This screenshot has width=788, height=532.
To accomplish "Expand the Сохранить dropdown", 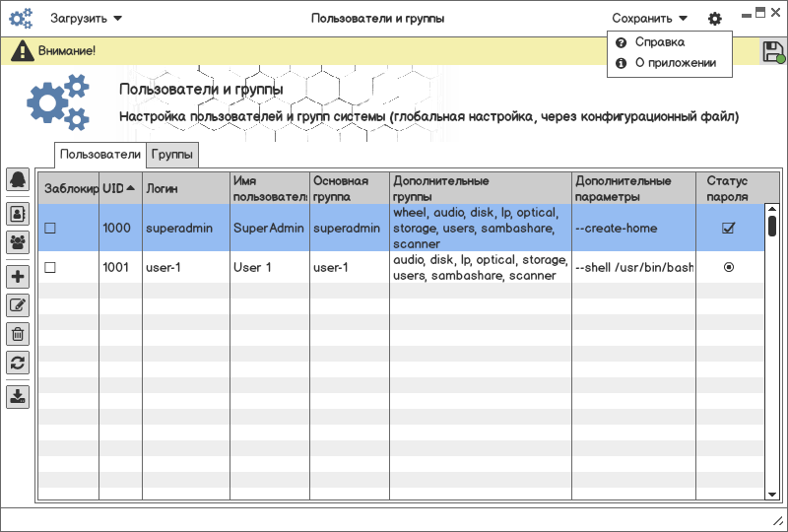I will [x=649, y=18].
